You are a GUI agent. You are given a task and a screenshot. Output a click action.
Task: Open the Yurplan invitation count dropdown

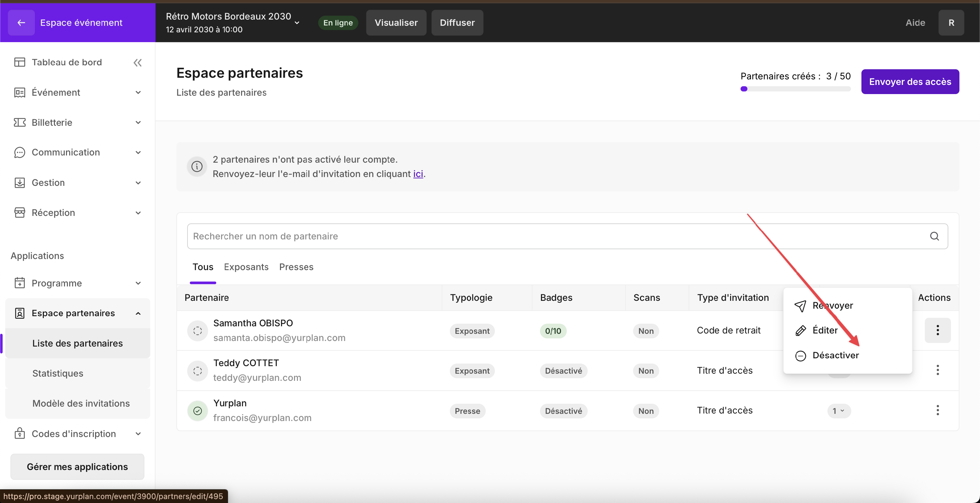(839, 411)
